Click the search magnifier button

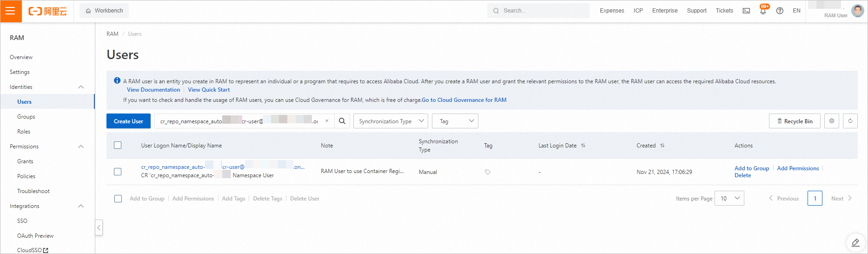(342, 121)
